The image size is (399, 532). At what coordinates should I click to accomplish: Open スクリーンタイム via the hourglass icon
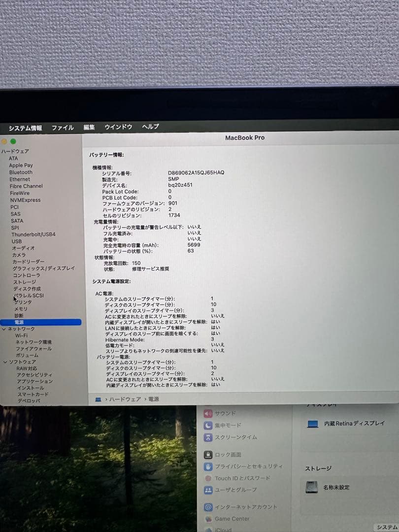tap(208, 437)
